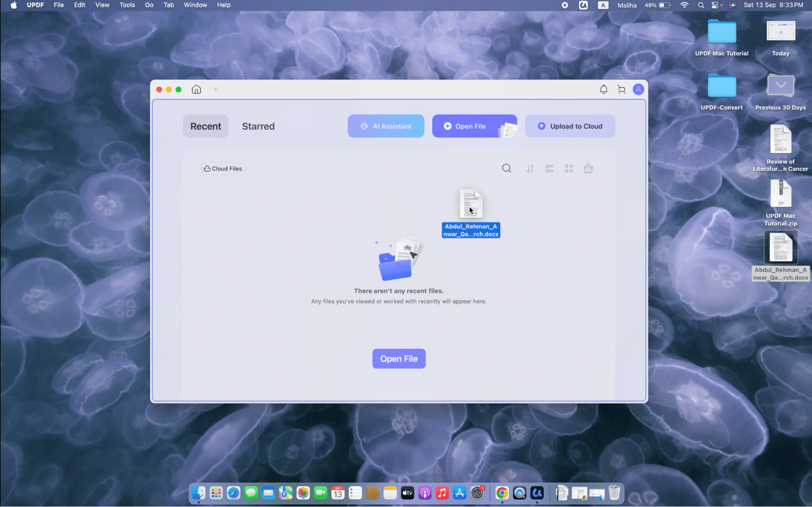Switch to the Starred tab
The image size is (812, 507).
[258, 126]
